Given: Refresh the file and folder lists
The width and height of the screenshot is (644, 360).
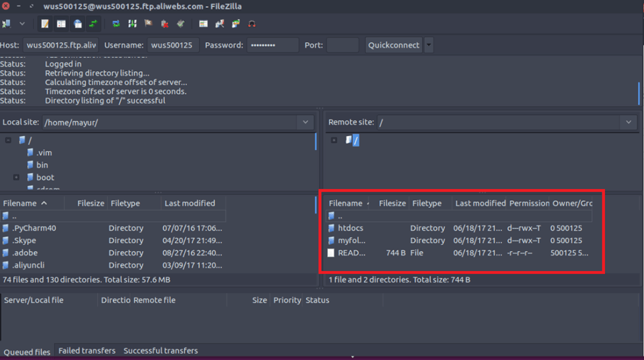Looking at the screenshot, I should 116,24.
